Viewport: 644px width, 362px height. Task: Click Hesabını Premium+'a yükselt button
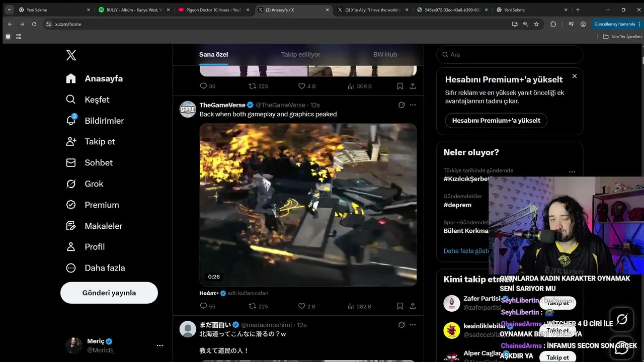tap(496, 121)
